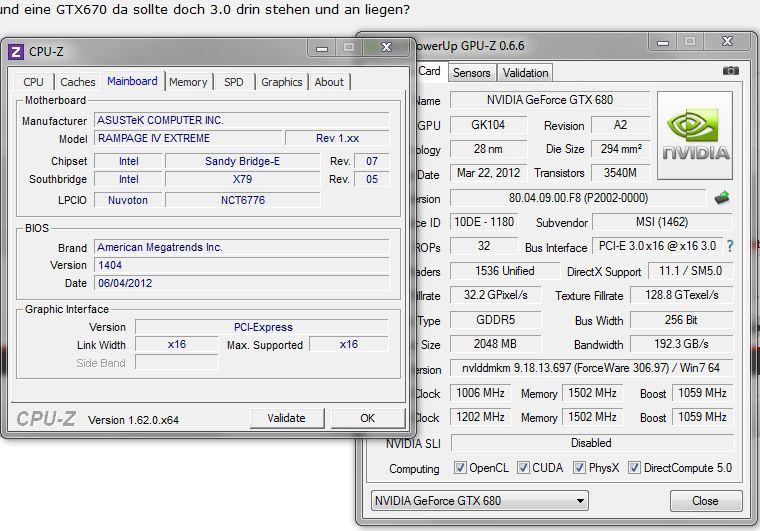Click the BIOS version 1404 field
This screenshot has width=760, height=531.
click(241, 265)
